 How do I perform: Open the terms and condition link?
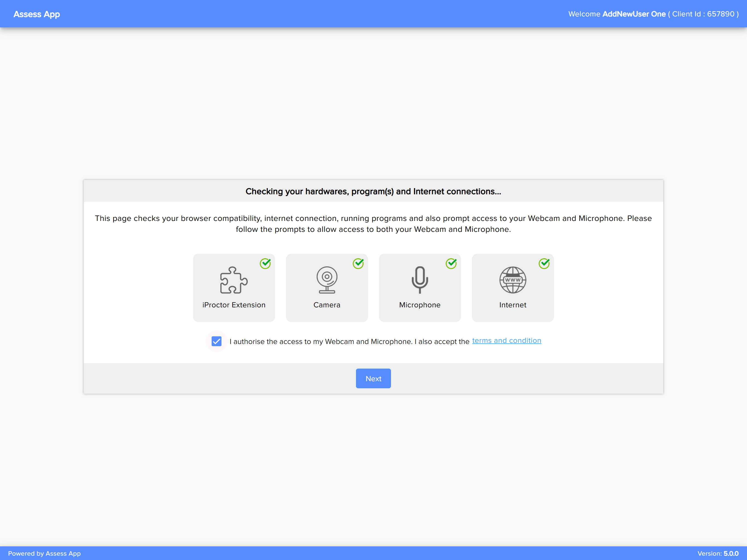507,340
